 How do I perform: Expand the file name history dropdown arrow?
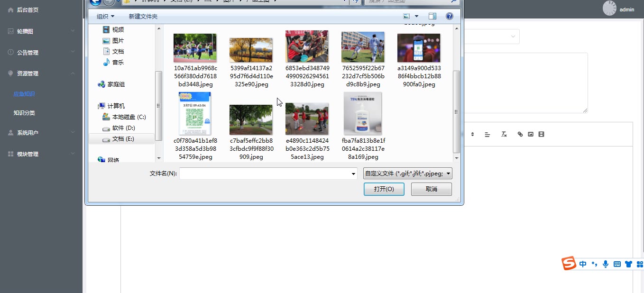[x=353, y=174]
